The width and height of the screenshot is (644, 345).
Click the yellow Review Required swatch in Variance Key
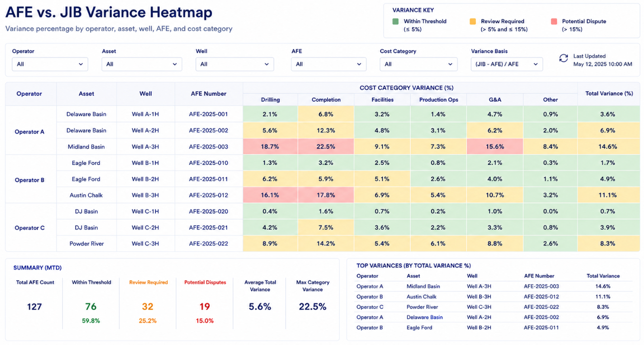click(472, 21)
